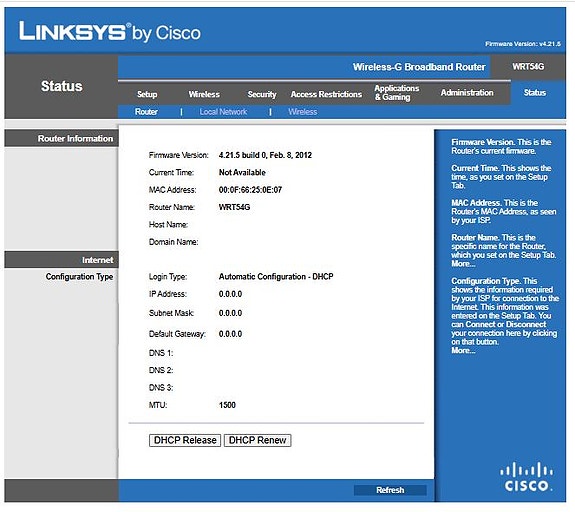Open More link under Router Name help

pyautogui.click(x=463, y=264)
